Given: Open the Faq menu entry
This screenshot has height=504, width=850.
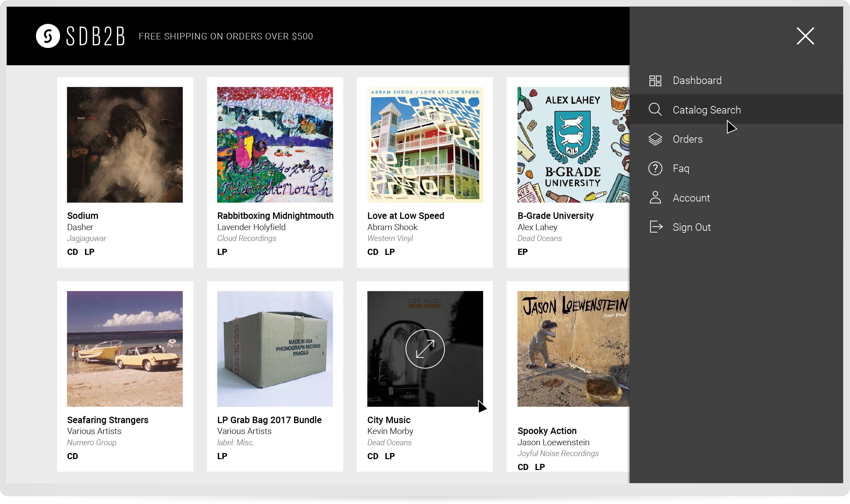Looking at the screenshot, I should [x=736, y=168].
